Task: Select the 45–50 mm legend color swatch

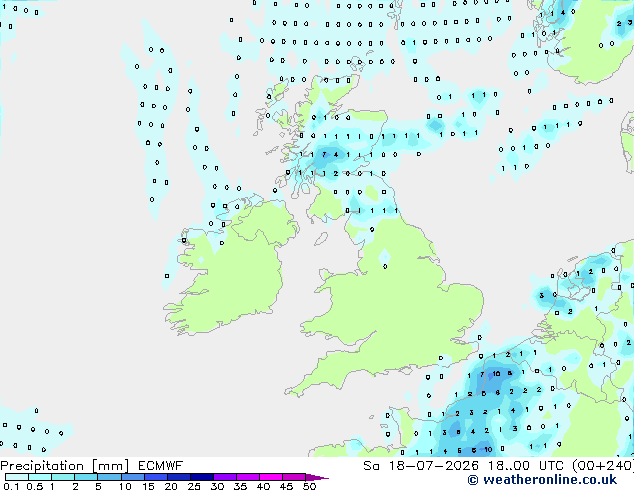Action: point(294,477)
